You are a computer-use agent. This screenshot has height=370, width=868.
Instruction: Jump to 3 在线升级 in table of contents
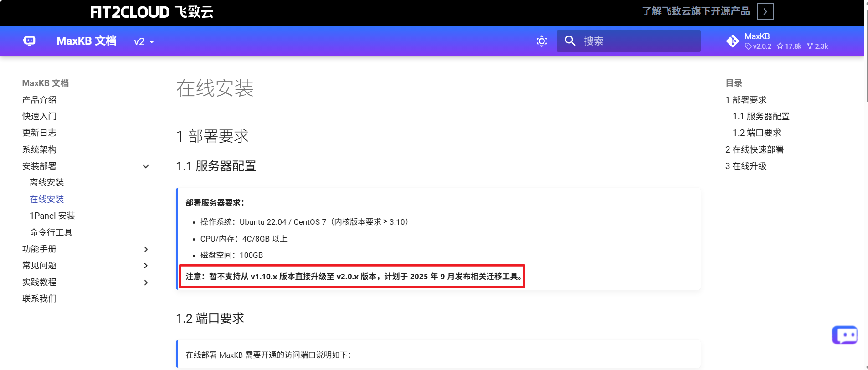pos(746,166)
